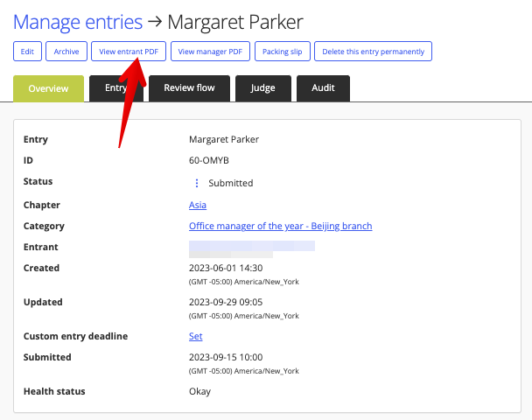Click Set custom entry deadline link

coord(196,336)
